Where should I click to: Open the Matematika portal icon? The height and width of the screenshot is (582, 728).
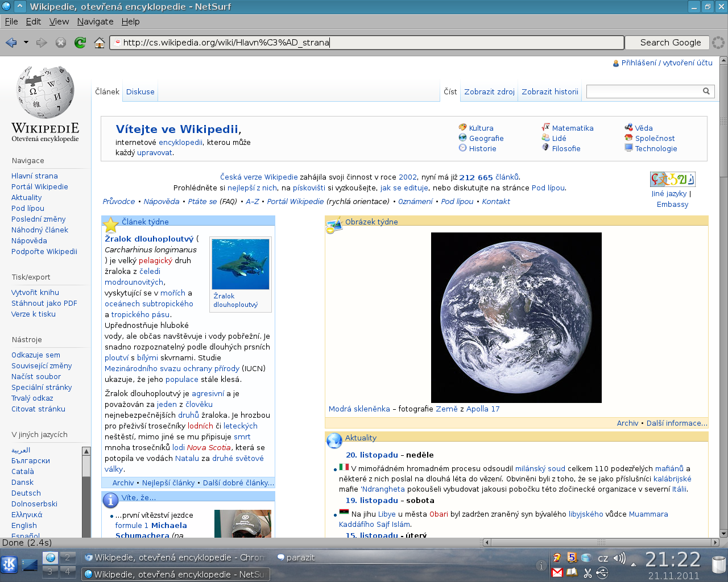(546, 128)
